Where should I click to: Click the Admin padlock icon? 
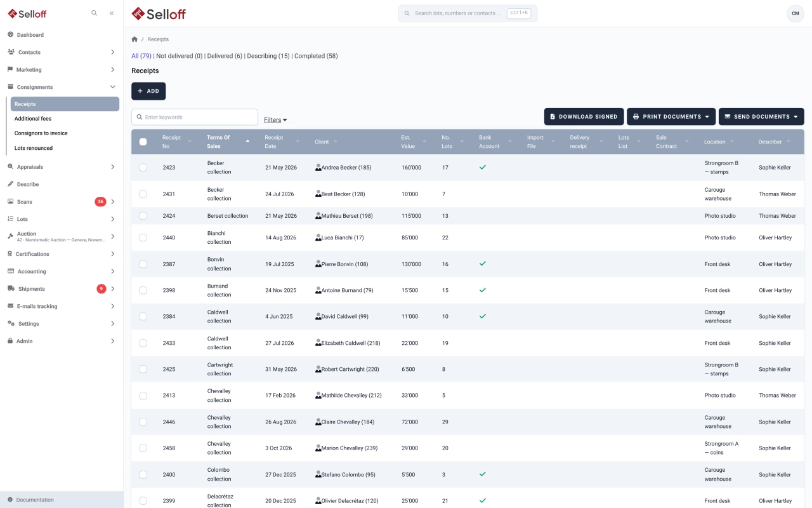click(x=11, y=341)
